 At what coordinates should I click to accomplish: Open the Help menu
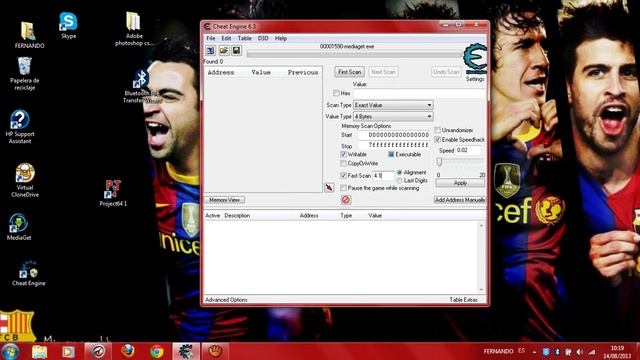pos(281,38)
